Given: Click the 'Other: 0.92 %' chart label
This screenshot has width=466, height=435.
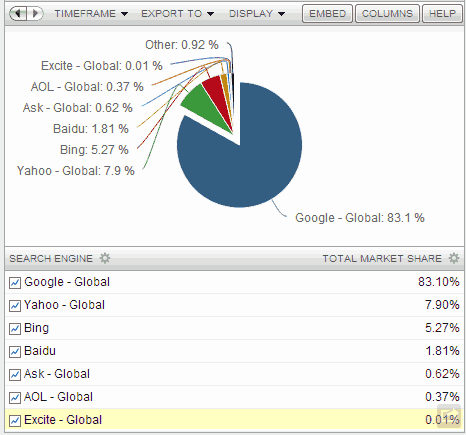Looking at the screenshot, I should (x=182, y=45).
